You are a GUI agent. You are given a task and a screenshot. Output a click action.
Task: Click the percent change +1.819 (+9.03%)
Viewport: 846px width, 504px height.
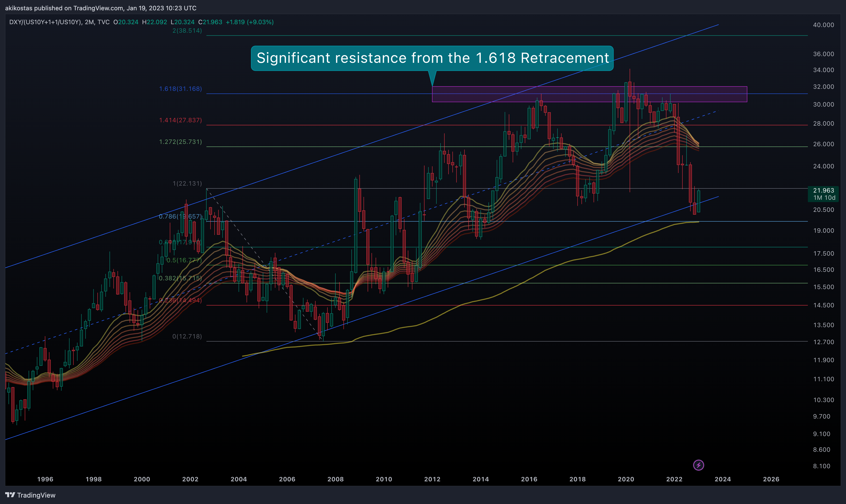tap(249, 22)
